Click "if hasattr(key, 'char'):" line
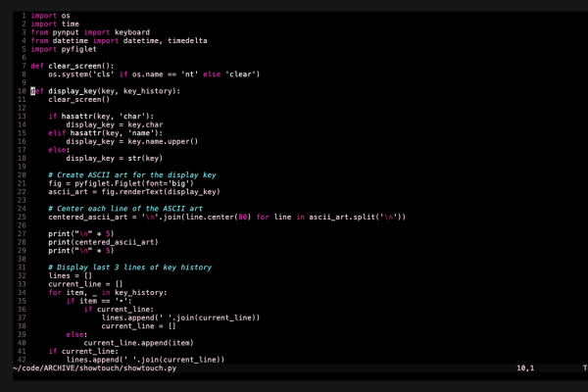The width and height of the screenshot is (588, 392). coord(101,117)
